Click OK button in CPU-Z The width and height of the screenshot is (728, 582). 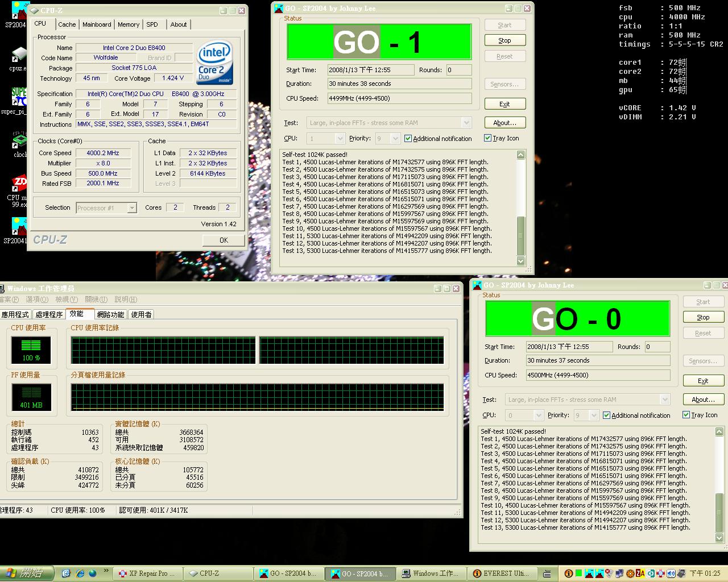[224, 240]
